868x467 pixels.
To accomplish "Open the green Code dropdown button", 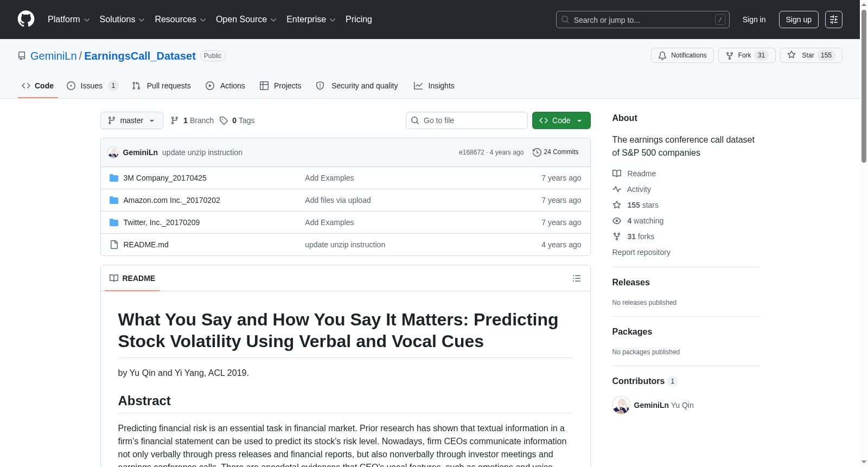I will click(561, 120).
